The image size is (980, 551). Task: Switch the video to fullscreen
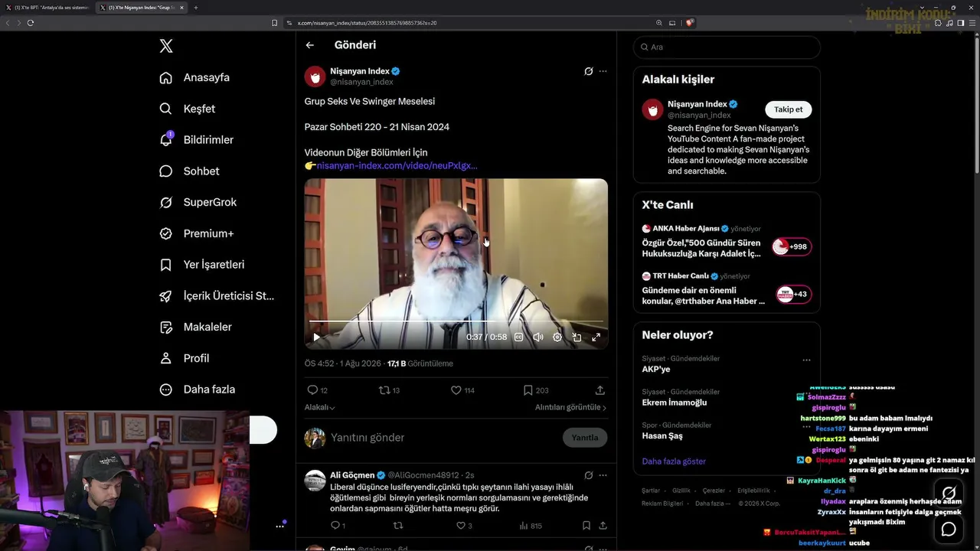[596, 337]
